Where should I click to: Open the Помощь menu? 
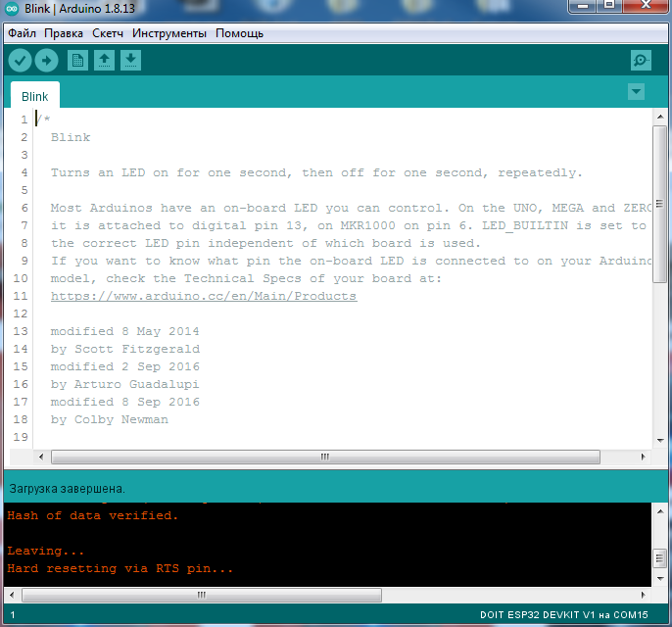coord(240,33)
